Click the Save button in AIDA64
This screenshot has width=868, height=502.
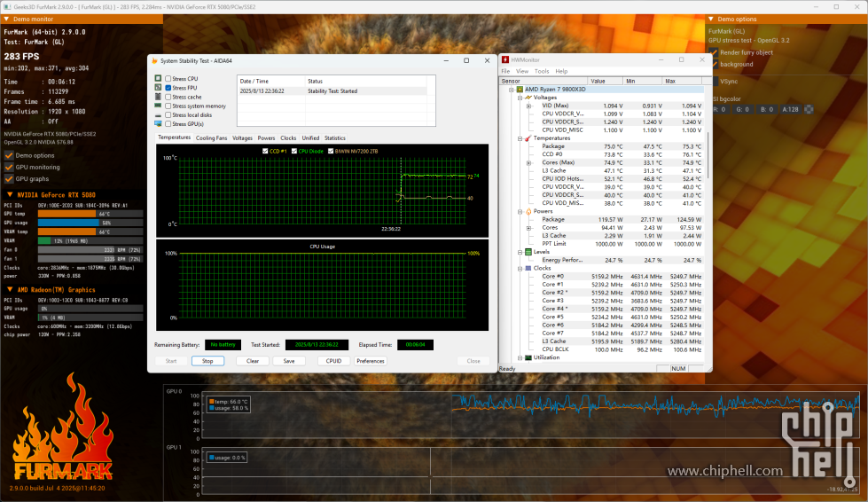tap(289, 361)
